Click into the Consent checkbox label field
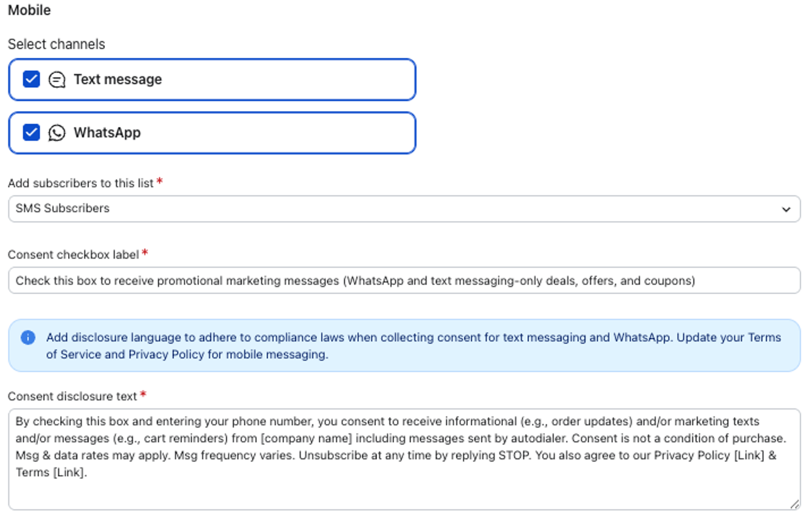Image resolution: width=812 pixels, height=526 pixels. point(404,280)
